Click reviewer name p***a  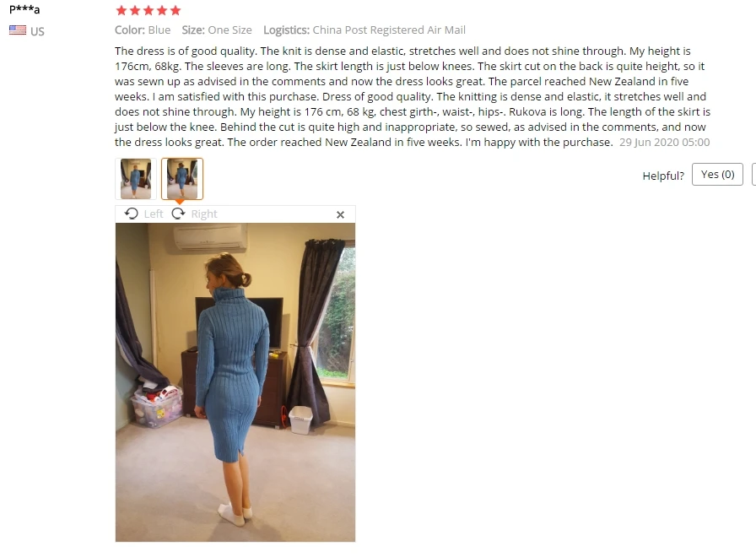point(24,9)
